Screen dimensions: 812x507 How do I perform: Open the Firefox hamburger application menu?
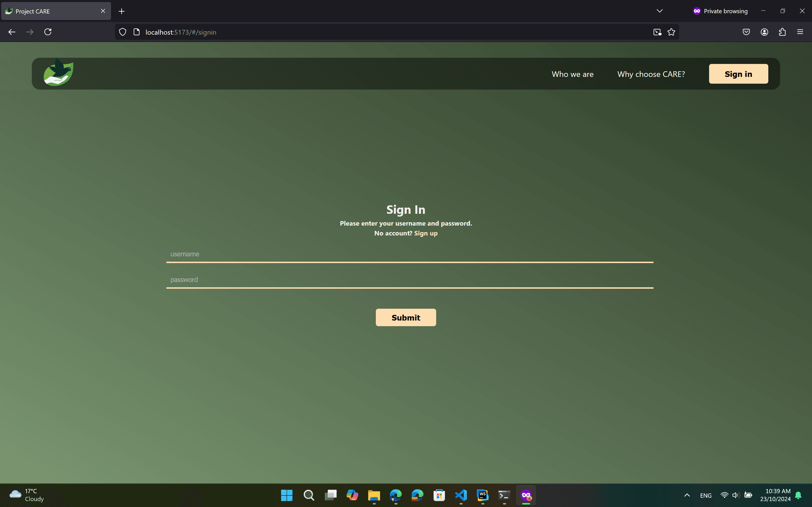[800, 32]
